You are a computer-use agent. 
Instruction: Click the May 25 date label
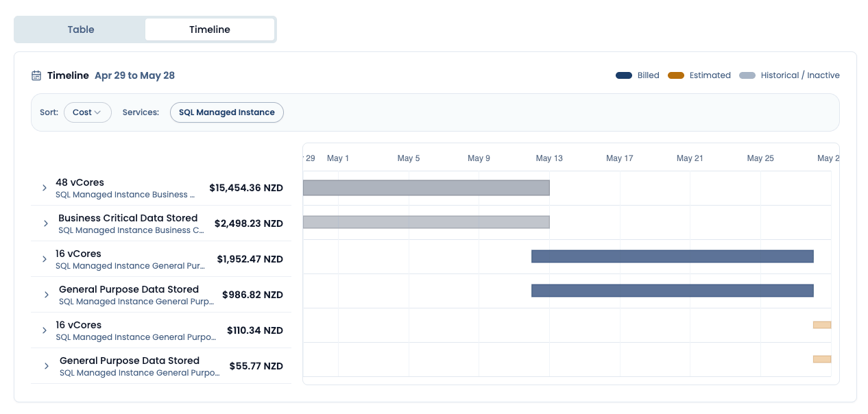pyautogui.click(x=760, y=158)
